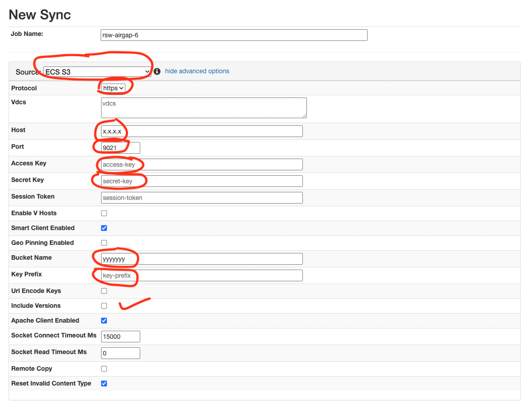Click the Job Name text field
This screenshot has height=408, width=532.
(x=234, y=35)
